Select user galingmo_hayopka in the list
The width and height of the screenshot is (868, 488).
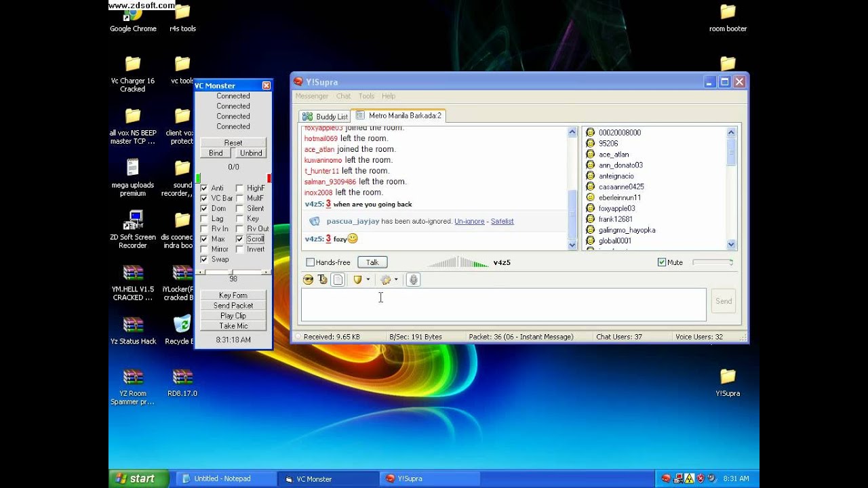[627, 230]
